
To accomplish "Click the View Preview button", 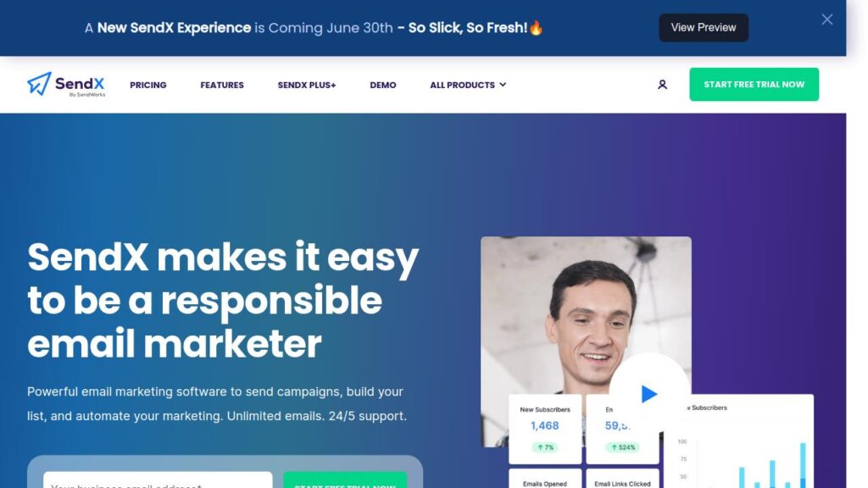I will pyautogui.click(x=704, y=28).
